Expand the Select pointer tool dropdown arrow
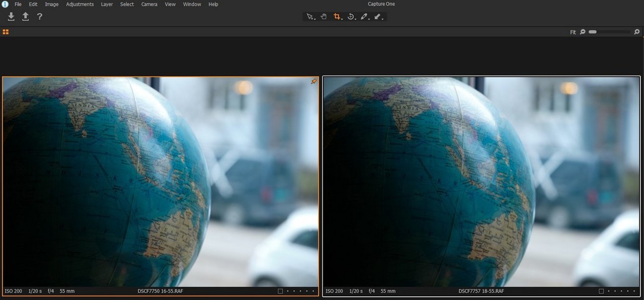 (x=315, y=19)
